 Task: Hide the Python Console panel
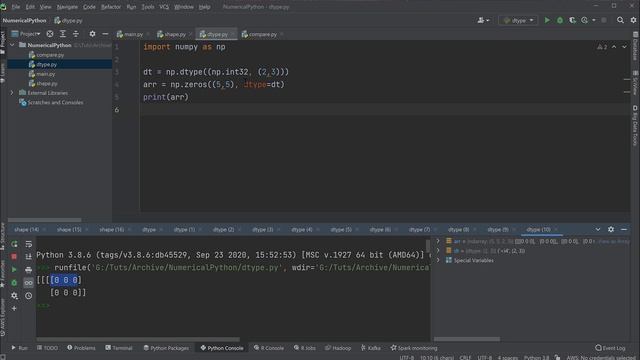pyautogui.click(x=624, y=229)
